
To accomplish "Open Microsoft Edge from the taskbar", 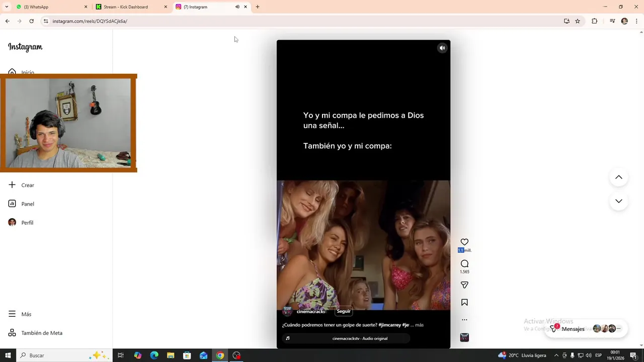I will point(154,355).
